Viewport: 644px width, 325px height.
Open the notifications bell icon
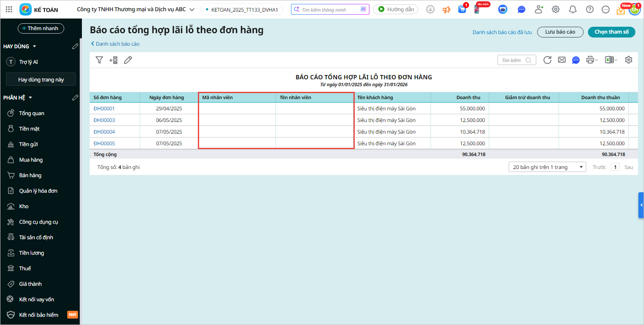[572, 9]
